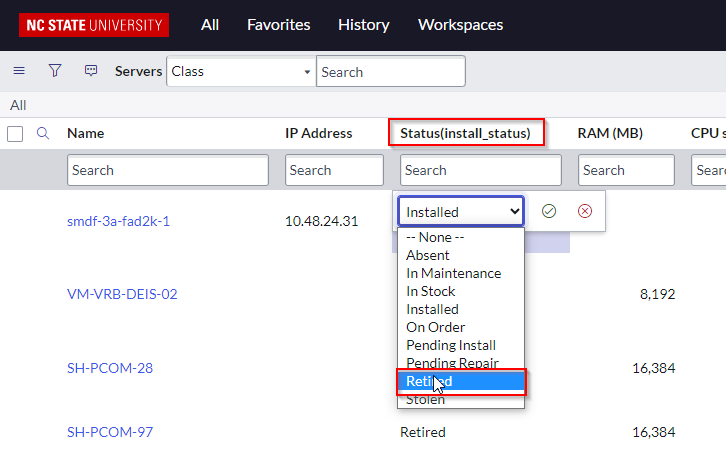
Task: Open the Installed status dropdown
Action: [x=461, y=211]
